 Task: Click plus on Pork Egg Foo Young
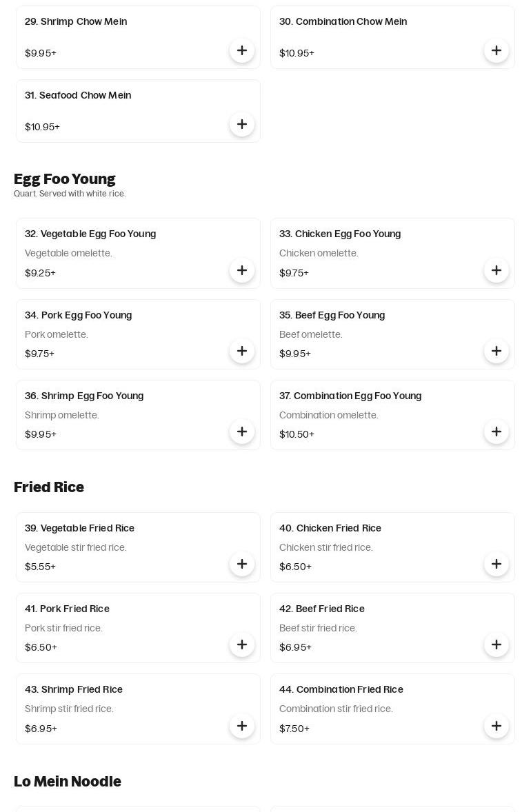coord(242,351)
